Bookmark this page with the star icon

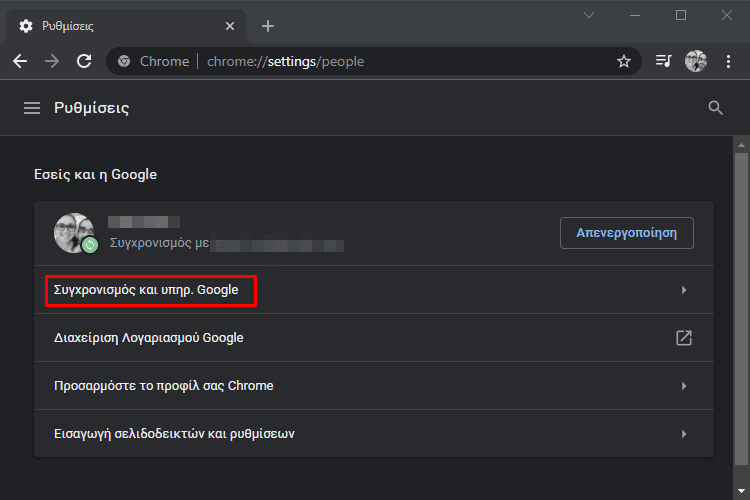(x=623, y=61)
